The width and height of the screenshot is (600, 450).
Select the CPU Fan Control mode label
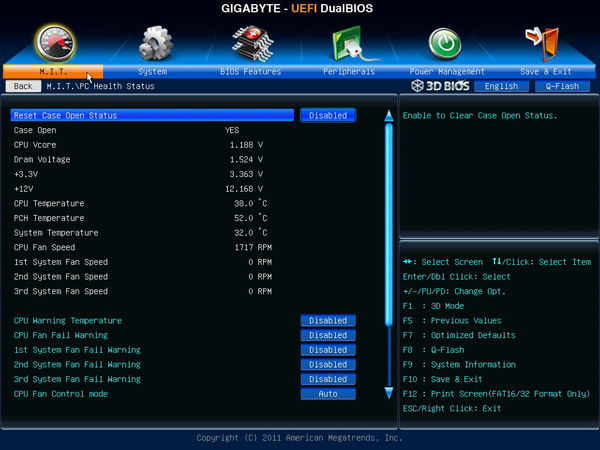click(x=61, y=394)
